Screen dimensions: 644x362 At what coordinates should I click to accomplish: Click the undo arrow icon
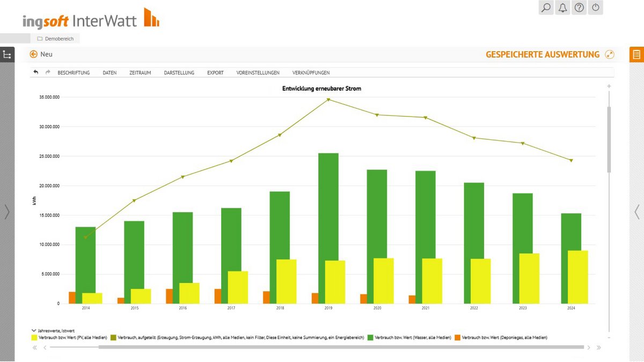pos(36,72)
